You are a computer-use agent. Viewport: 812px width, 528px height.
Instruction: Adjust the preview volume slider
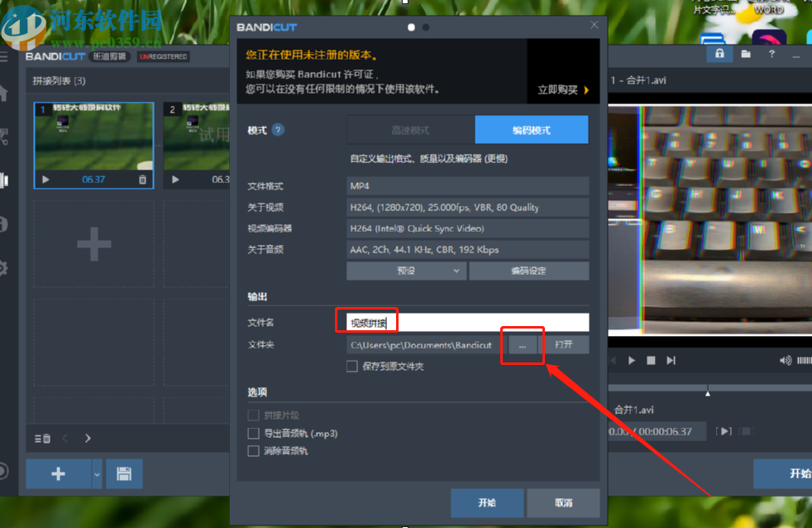click(x=804, y=360)
